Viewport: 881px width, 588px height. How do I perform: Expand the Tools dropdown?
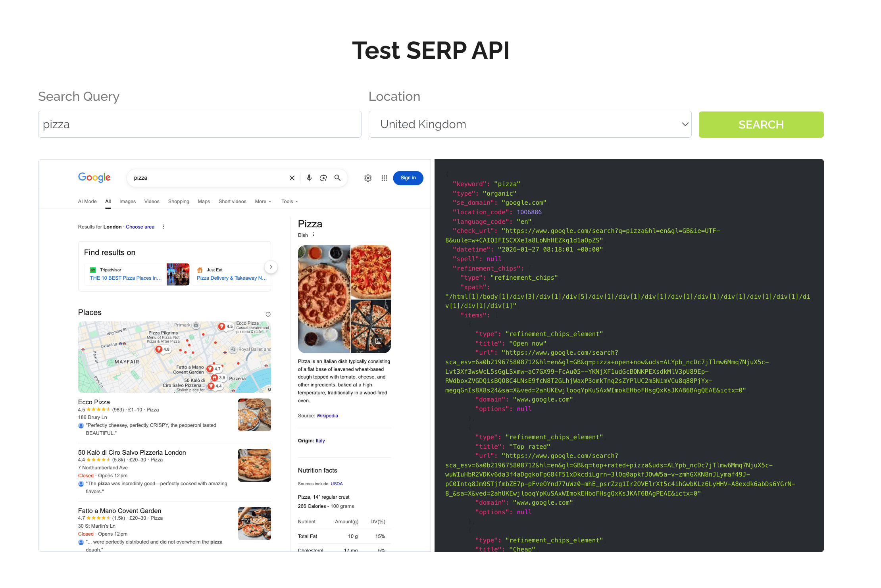(x=289, y=202)
